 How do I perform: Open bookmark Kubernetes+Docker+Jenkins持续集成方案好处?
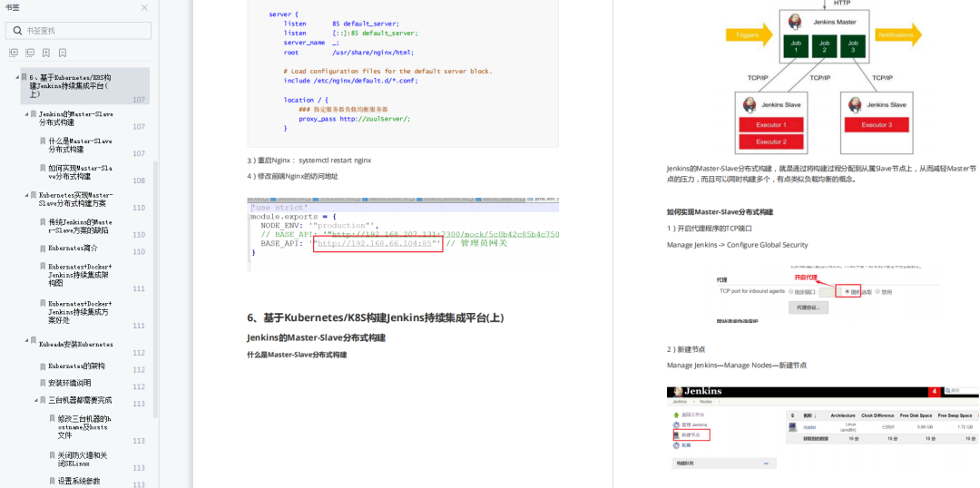80,312
